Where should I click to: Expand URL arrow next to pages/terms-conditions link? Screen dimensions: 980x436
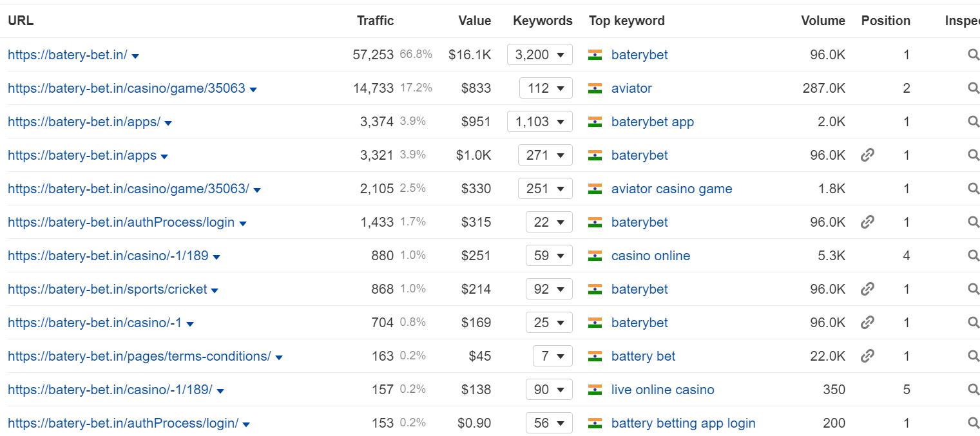[279, 357]
